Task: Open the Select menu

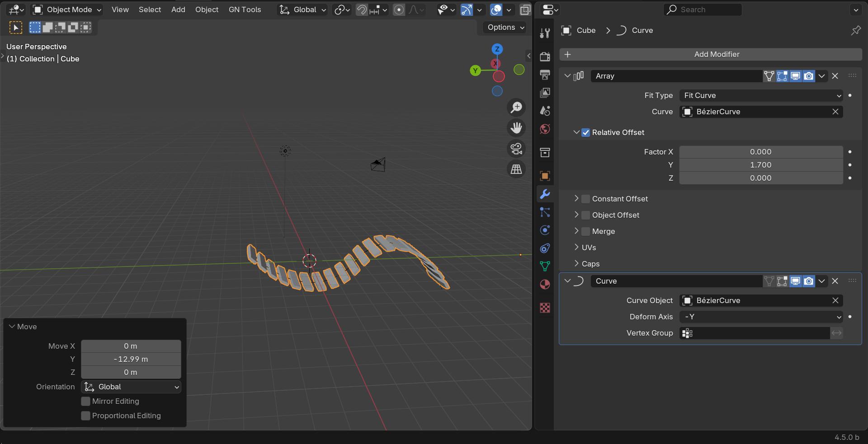Action: pyautogui.click(x=150, y=9)
